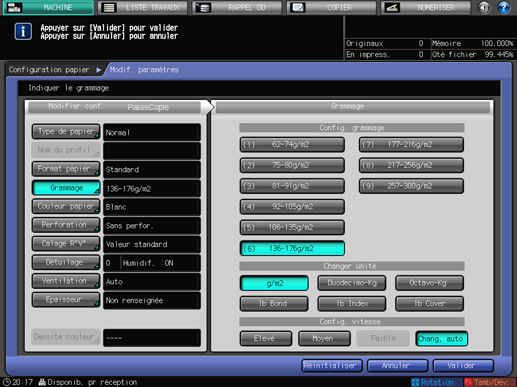Open the Détuilage setting
This screenshot has width=517, height=387.
click(66, 262)
